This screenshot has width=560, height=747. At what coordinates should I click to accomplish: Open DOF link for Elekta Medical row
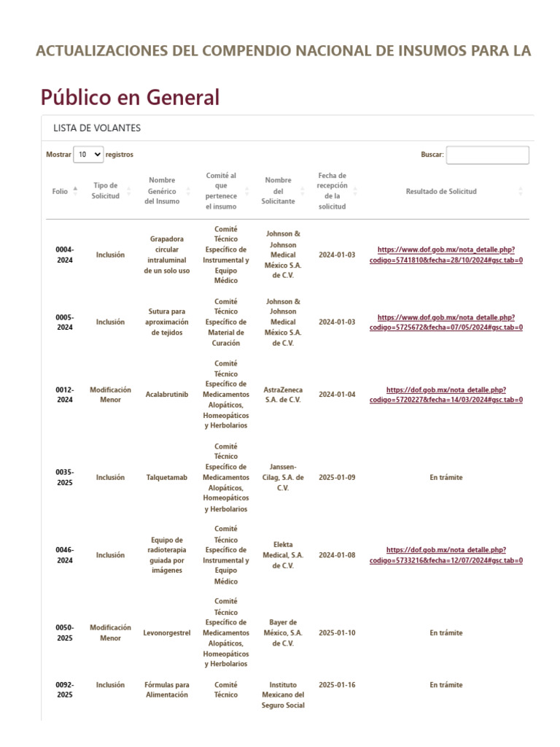(446, 555)
